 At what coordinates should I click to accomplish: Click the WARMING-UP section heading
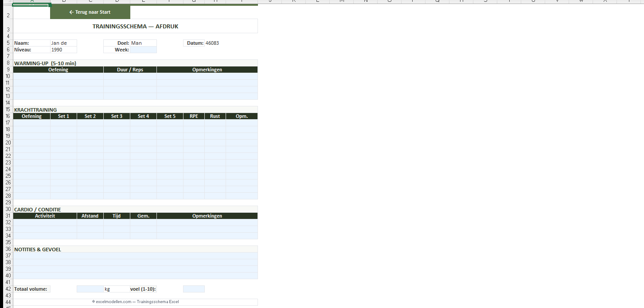[x=45, y=63]
